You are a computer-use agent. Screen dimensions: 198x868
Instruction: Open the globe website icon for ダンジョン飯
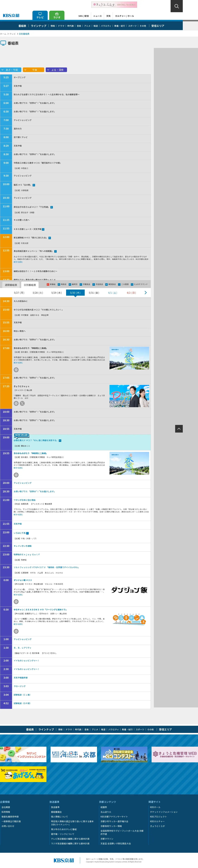coord(16,602)
